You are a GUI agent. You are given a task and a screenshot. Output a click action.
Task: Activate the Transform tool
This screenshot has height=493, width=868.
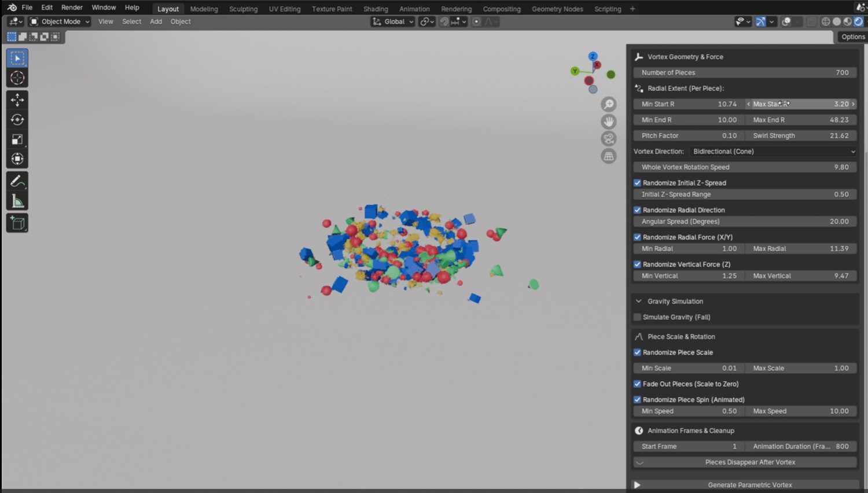[x=17, y=159]
